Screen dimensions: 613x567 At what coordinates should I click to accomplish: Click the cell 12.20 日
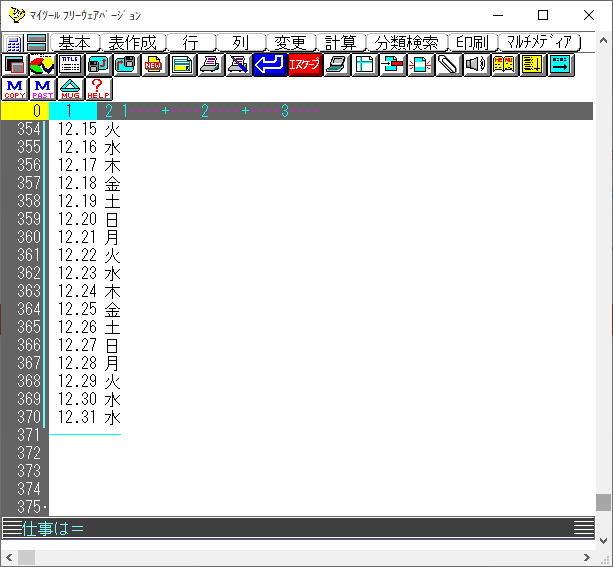(89, 219)
